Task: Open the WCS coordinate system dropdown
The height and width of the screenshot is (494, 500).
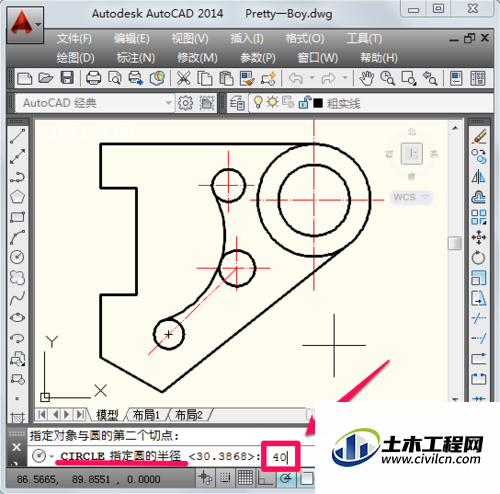Action: 425,197
